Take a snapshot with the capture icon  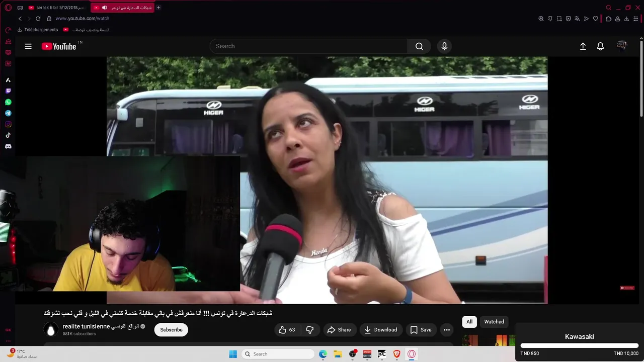[559, 19]
